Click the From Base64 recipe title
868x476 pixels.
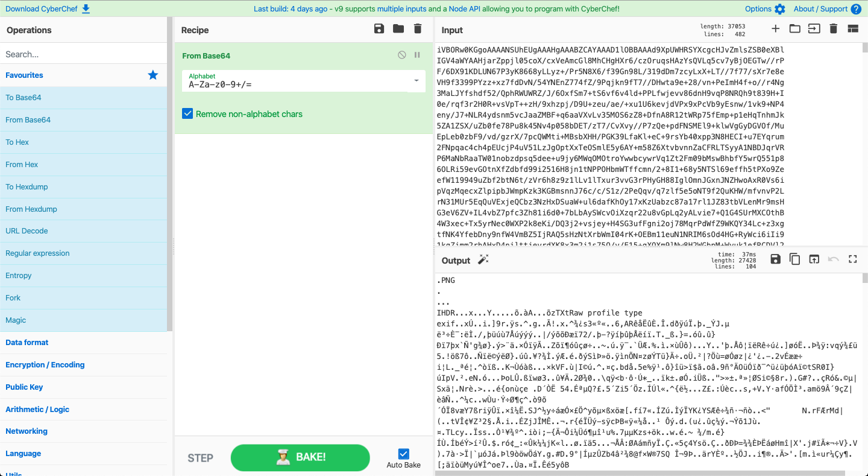pos(206,56)
